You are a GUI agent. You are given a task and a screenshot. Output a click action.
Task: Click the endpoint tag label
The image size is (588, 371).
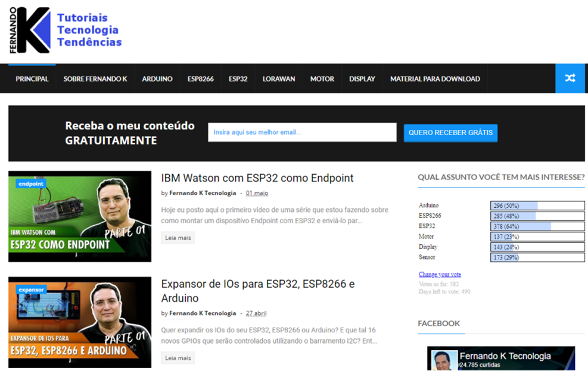point(31,183)
